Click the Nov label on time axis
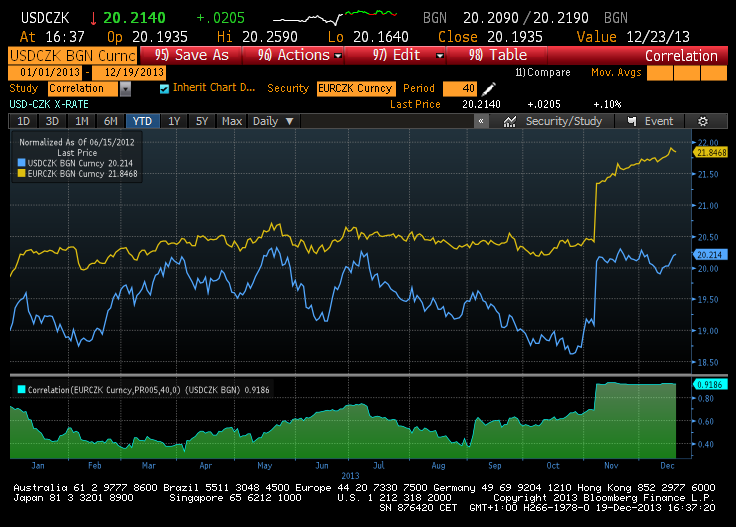 tap(611, 466)
